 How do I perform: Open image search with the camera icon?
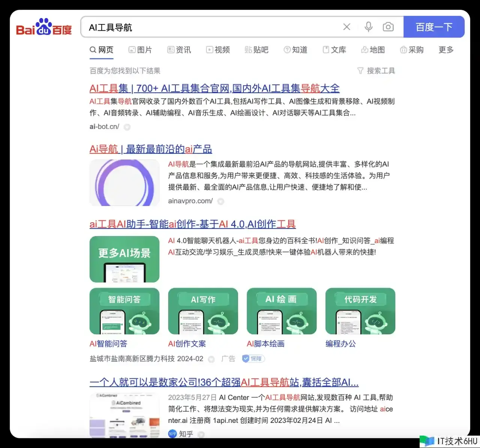388,27
